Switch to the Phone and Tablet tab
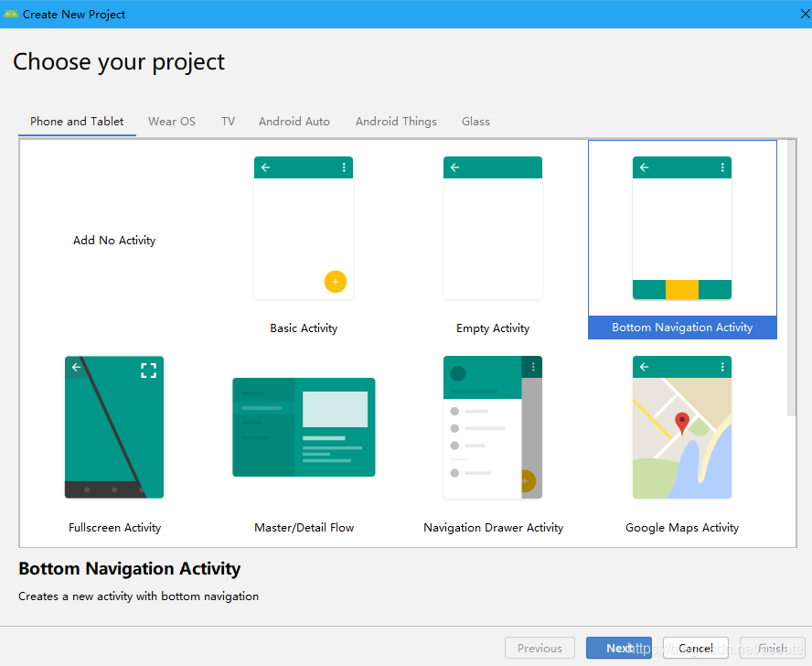 pos(77,122)
